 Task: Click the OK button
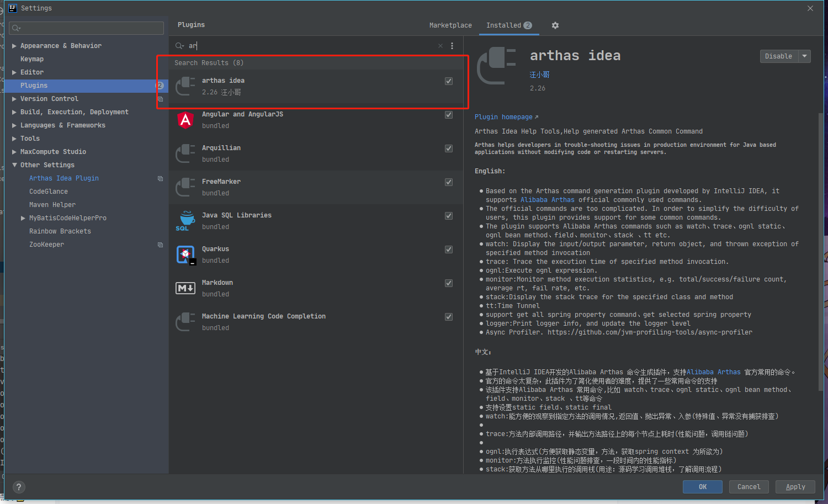pos(703,487)
